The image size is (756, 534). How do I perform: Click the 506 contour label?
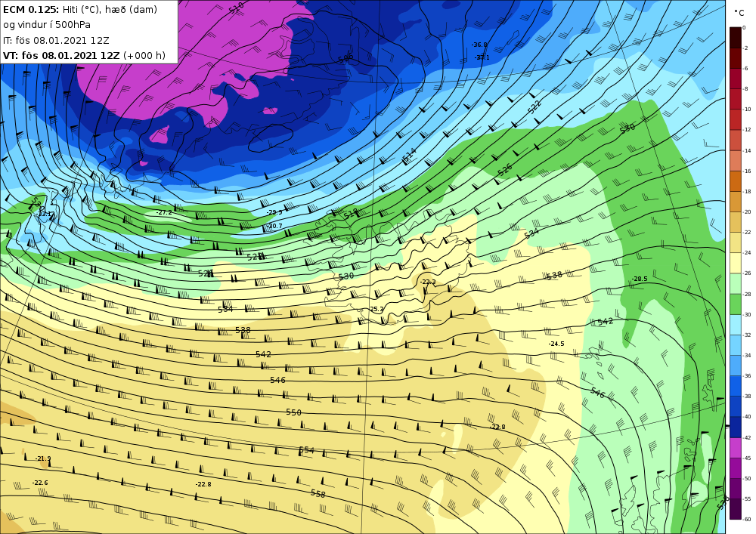click(x=345, y=59)
